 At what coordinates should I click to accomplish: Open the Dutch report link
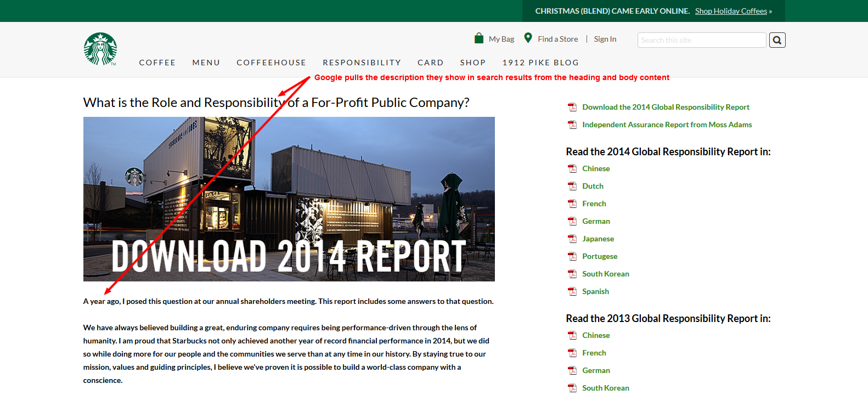pyautogui.click(x=593, y=186)
